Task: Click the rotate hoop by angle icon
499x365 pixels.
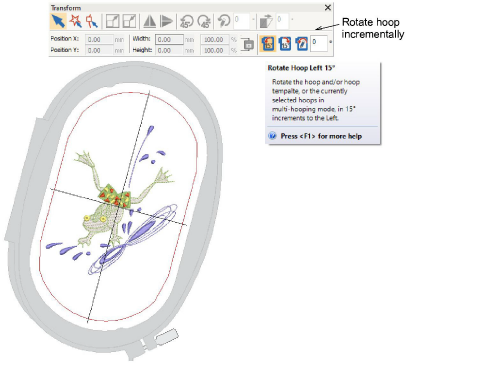Action: point(302,44)
